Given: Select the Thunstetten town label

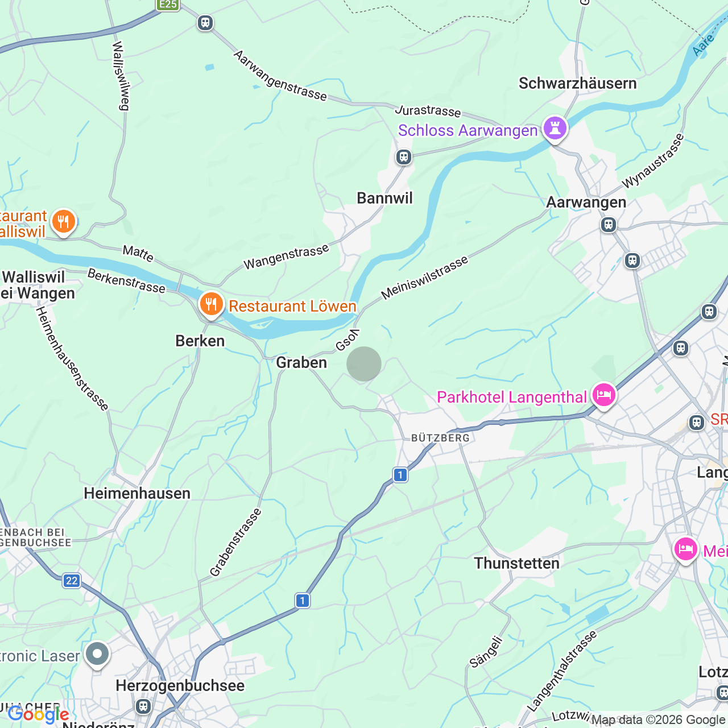Looking at the screenshot, I should [517, 563].
